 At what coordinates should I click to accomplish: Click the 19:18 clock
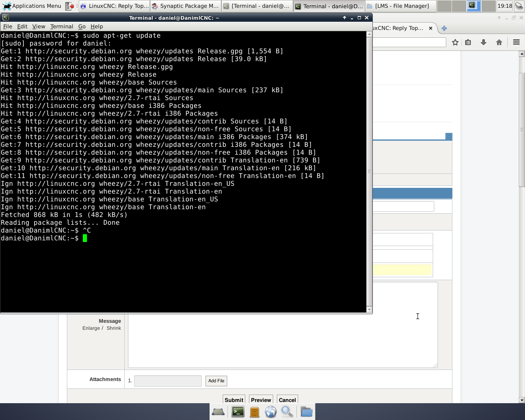pos(504,6)
